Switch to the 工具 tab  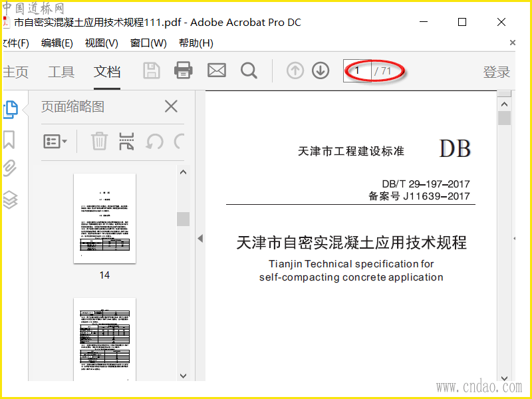61,72
